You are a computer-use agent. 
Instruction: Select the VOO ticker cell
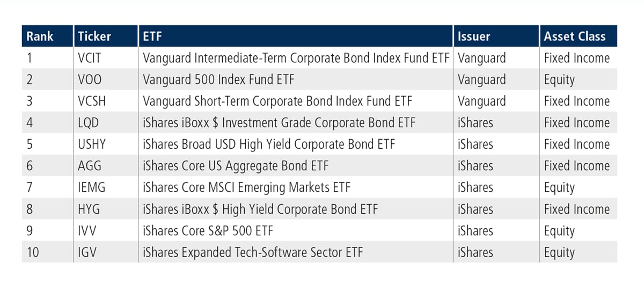pyautogui.click(x=105, y=79)
